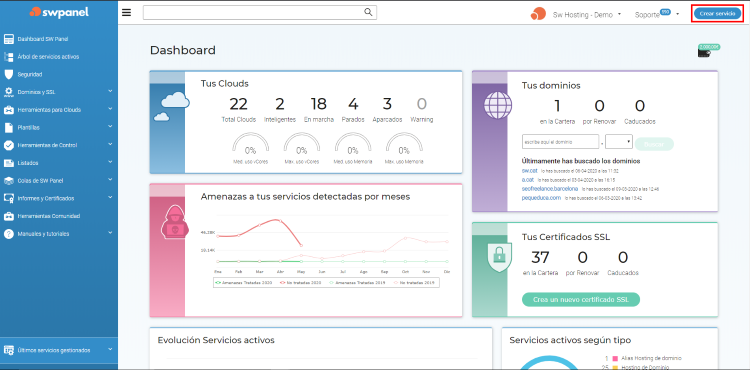Click the Plantillas document icon
The height and width of the screenshot is (370, 750).
9,128
